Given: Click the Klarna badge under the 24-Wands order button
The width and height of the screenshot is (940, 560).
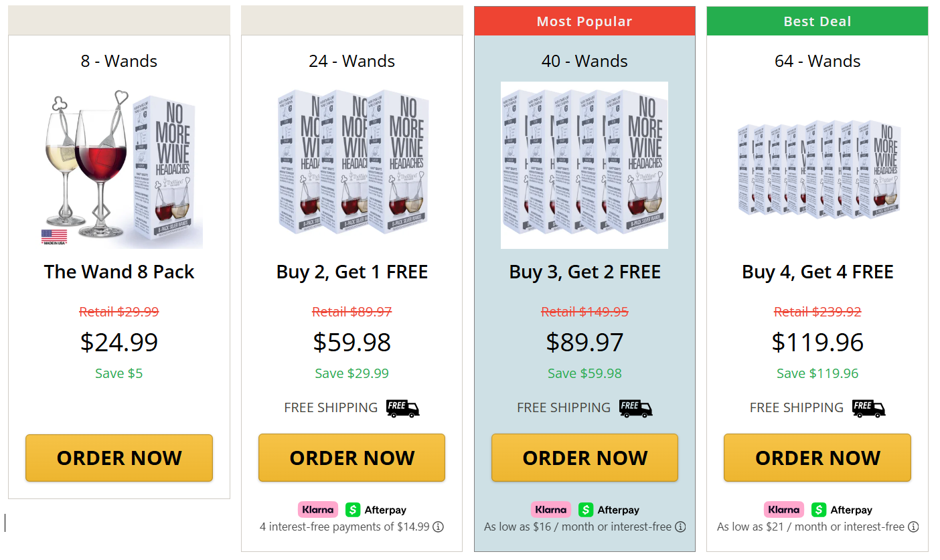Looking at the screenshot, I should [x=318, y=509].
